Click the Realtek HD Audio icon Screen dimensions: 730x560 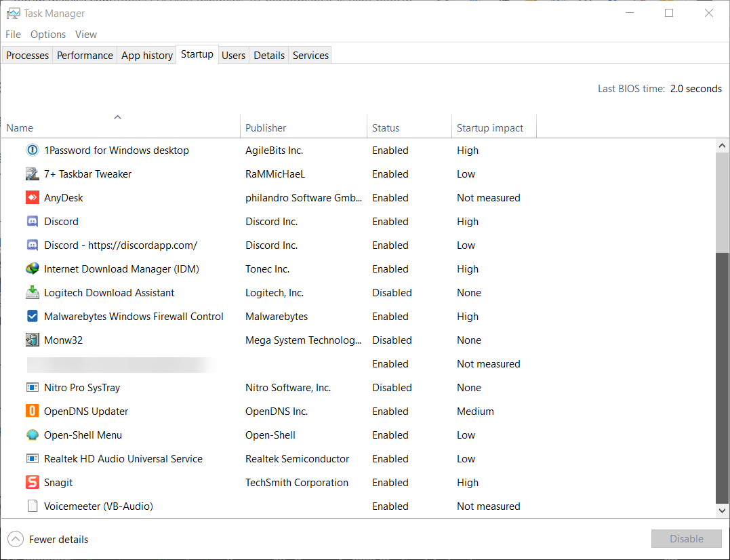click(32, 459)
